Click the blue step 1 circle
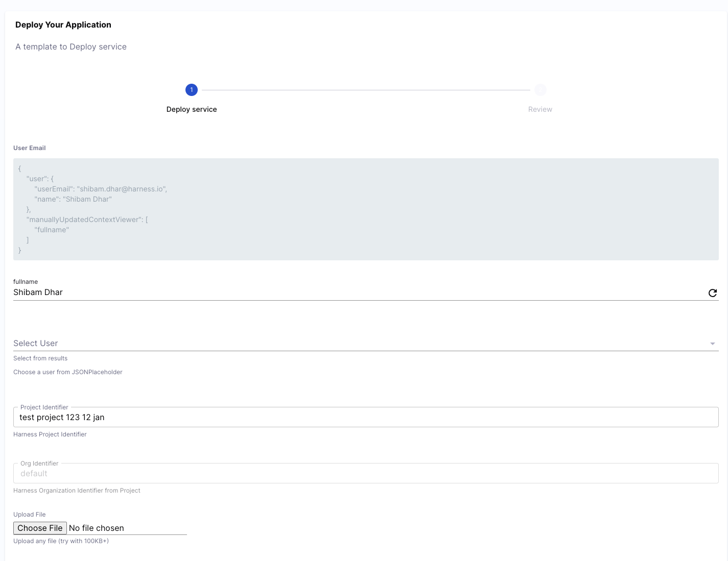Viewport: 728px width, 561px height. [192, 90]
